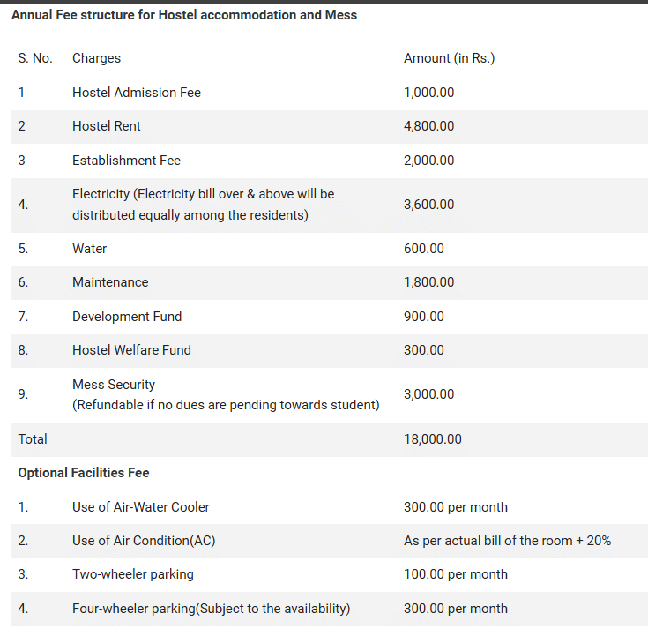648x644 pixels.
Task: Click the Development Fund label
Action: (127, 317)
